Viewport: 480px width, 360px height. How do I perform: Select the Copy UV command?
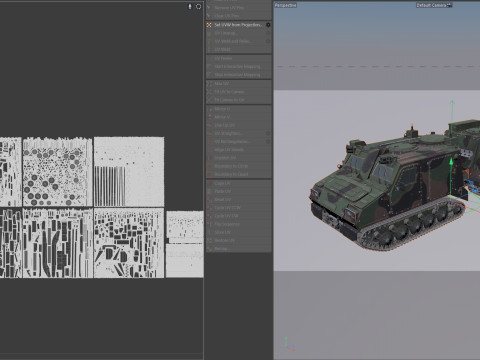pos(239,183)
